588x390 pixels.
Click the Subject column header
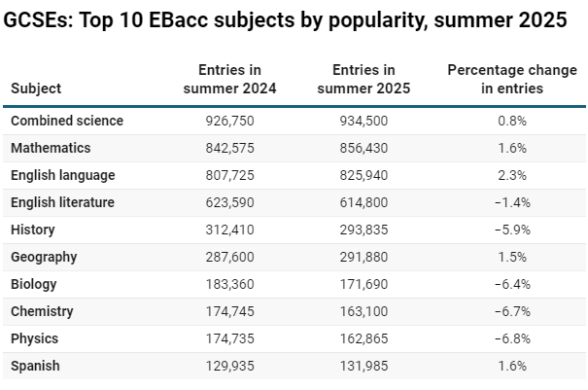tap(36, 89)
